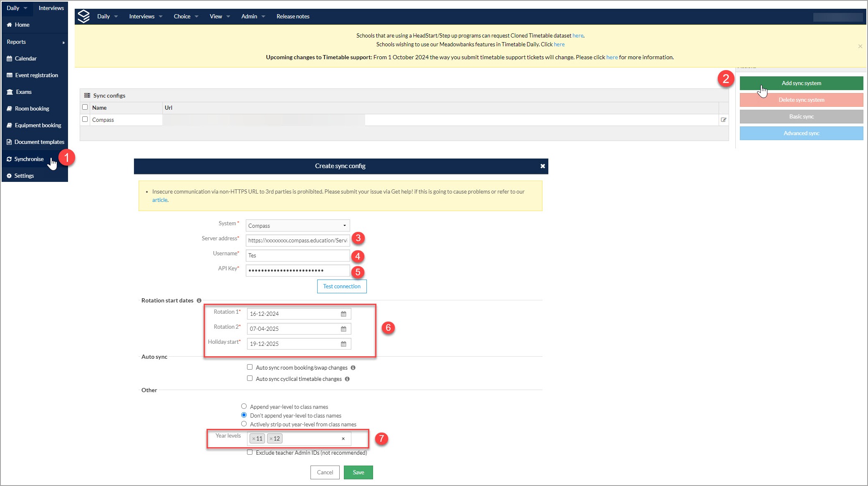Click the Rotation start dates info icon
This screenshot has height=486, width=868.
point(199,300)
